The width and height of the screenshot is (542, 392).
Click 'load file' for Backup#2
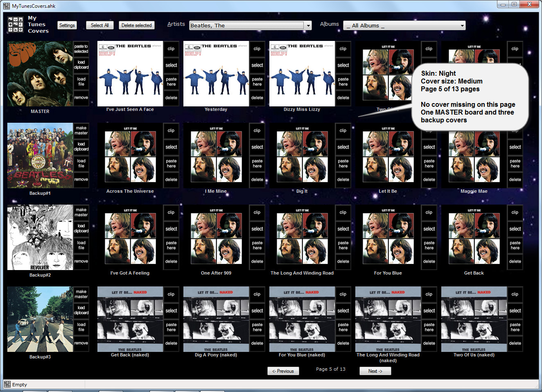click(81, 245)
